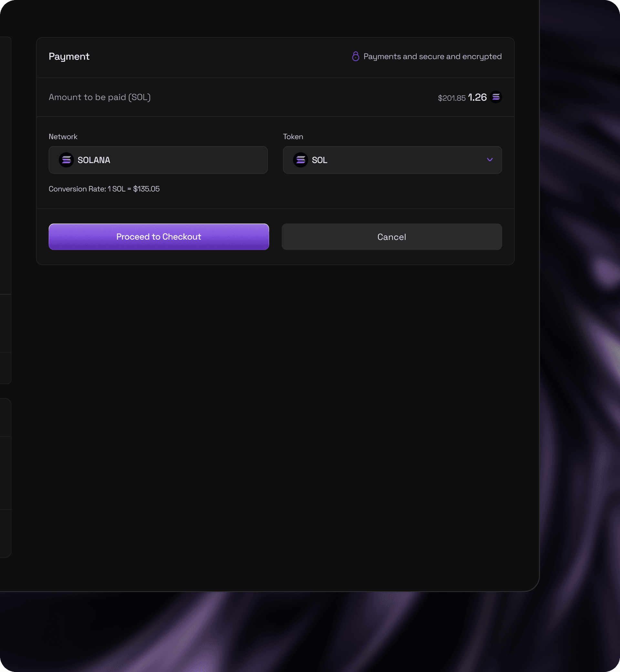Click the $201.85 dollar amount
620x672 pixels.
(451, 98)
